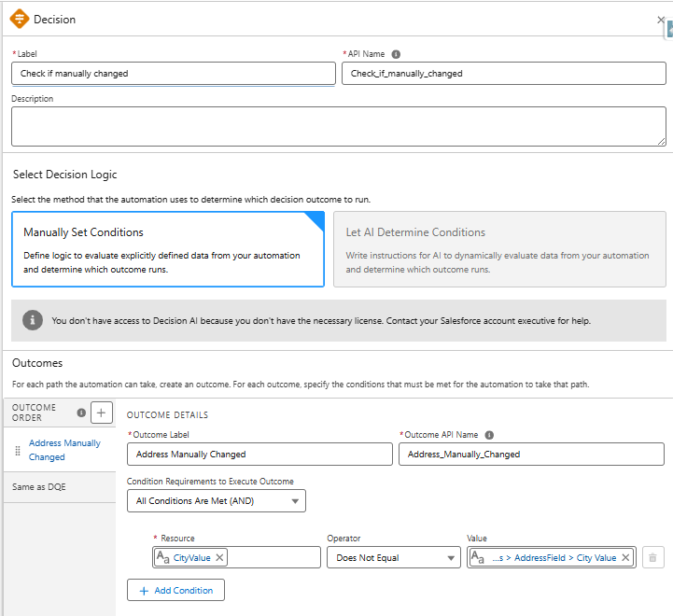Click the info icon in license notice
This screenshot has height=616, width=673.
(33, 320)
